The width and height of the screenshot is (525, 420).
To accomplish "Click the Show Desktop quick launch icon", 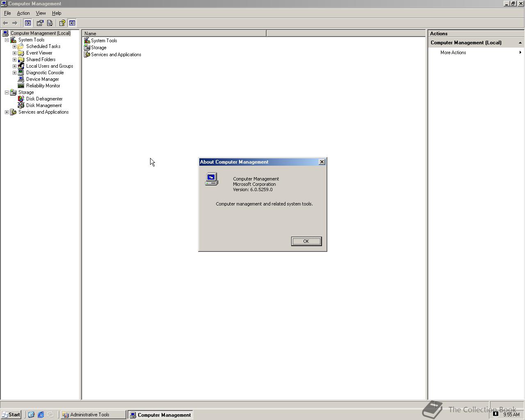I will (x=50, y=415).
